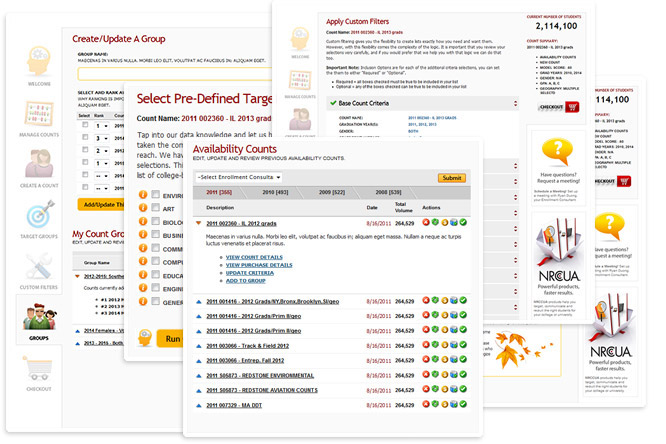
Task: Open the Select Enrollment Consultant dropdown
Action: coord(239,177)
